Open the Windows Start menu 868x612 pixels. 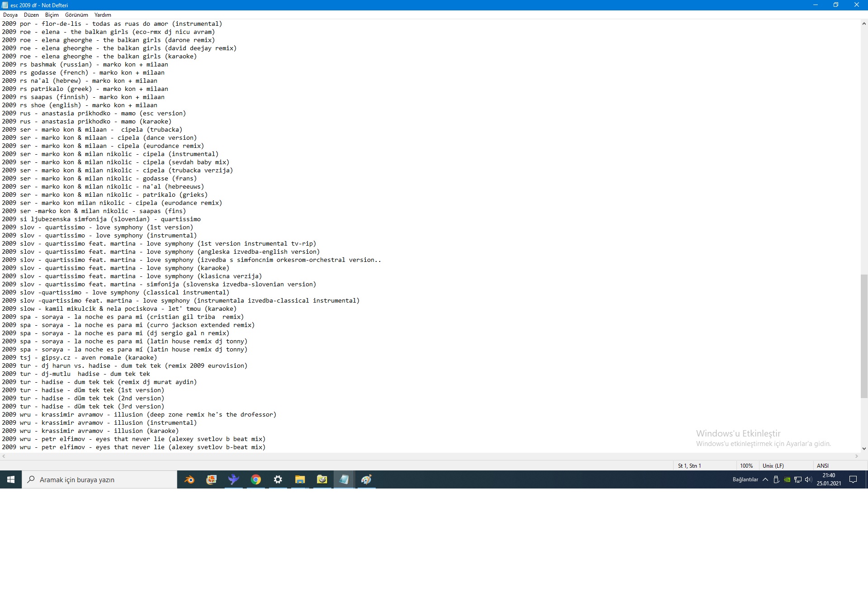coord(11,479)
